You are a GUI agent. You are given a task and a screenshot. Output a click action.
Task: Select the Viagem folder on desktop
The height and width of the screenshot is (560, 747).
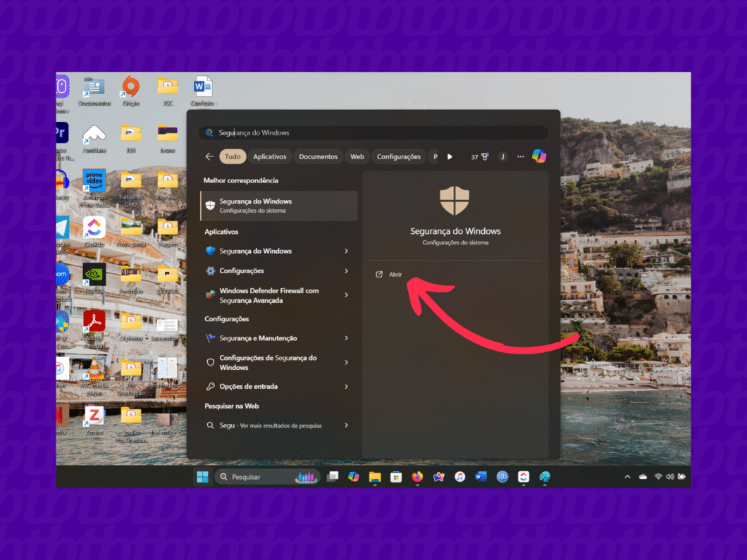pyautogui.click(x=168, y=233)
